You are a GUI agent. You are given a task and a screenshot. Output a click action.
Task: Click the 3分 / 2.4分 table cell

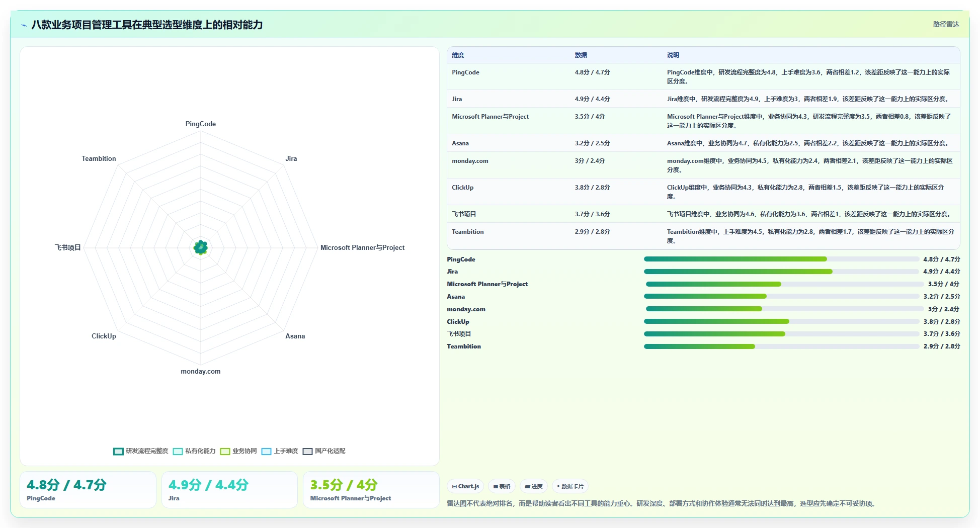(590, 161)
